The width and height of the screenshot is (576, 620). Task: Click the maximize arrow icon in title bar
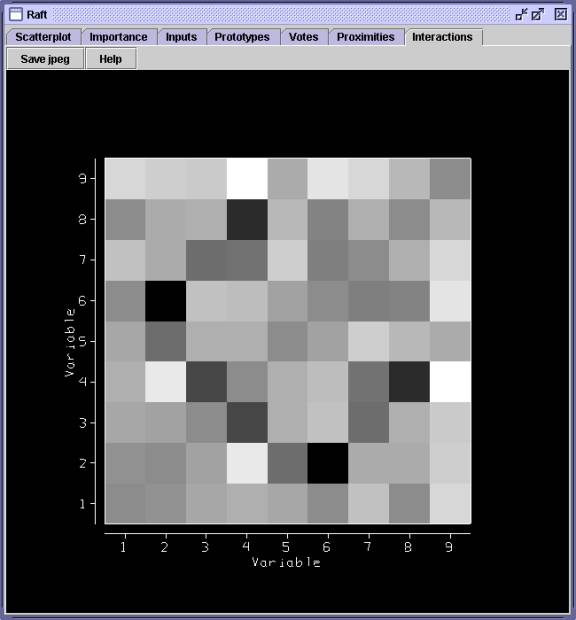point(538,15)
